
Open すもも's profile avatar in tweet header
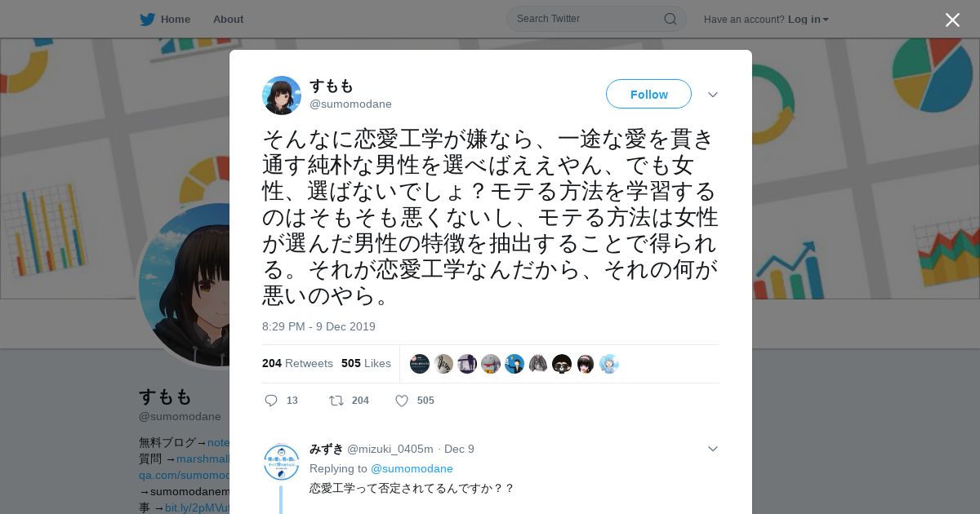(x=282, y=95)
